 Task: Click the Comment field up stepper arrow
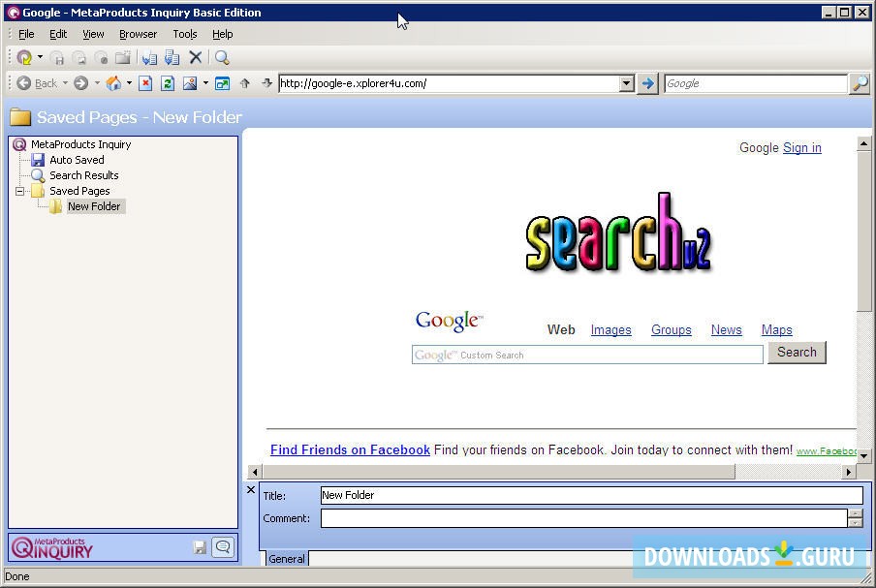(856, 513)
